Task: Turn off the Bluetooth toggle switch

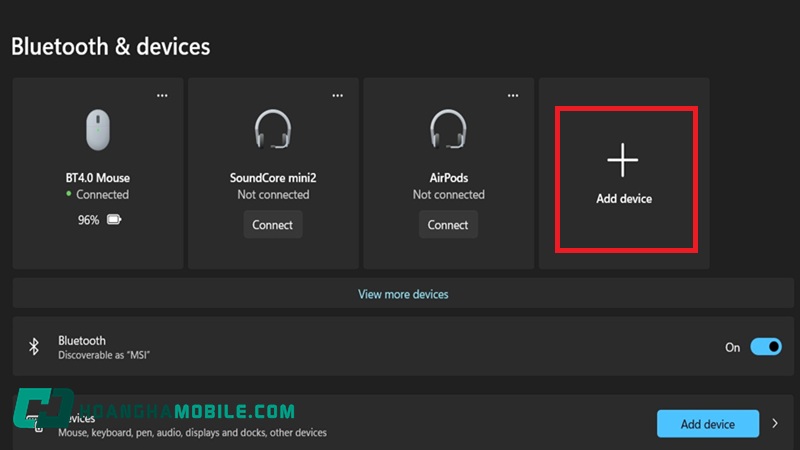Action: tap(765, 347)
